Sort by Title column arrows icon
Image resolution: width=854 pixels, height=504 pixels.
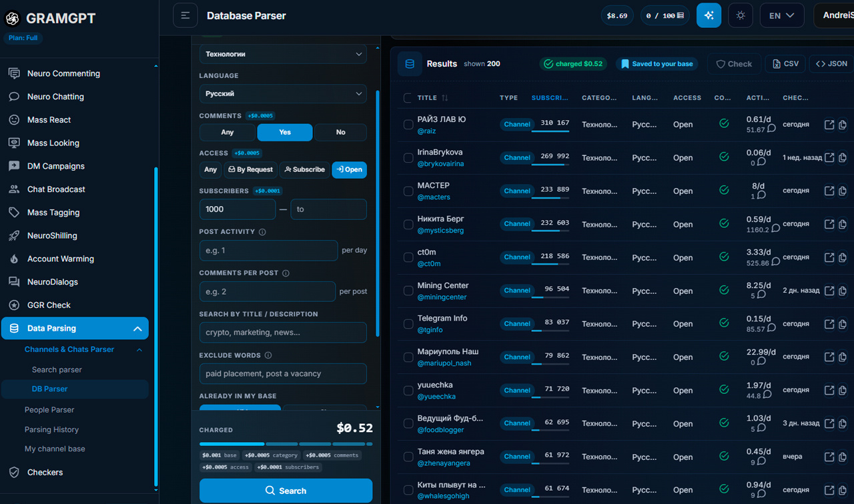click(445, 98)
